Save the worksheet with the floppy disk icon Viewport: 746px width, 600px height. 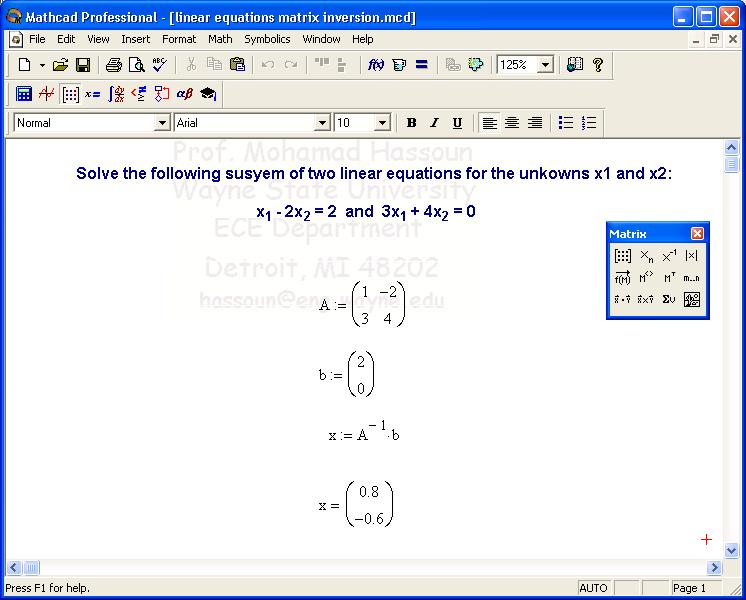click(x=83, y=64)
